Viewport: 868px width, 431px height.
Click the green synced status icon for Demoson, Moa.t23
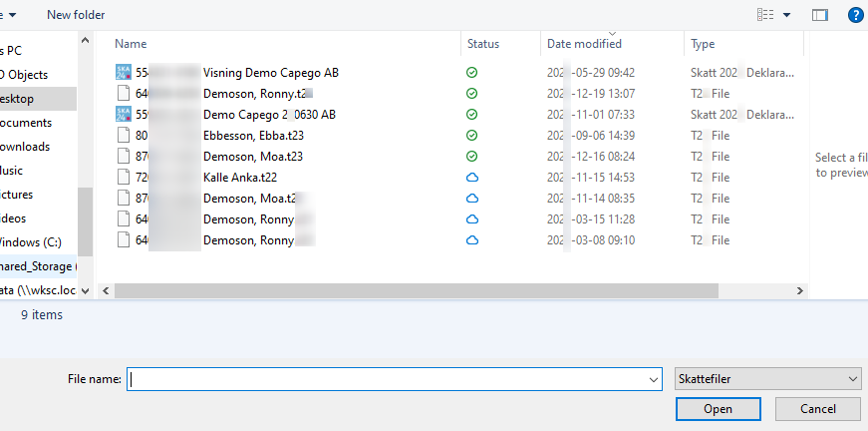[x=471, y=157]
